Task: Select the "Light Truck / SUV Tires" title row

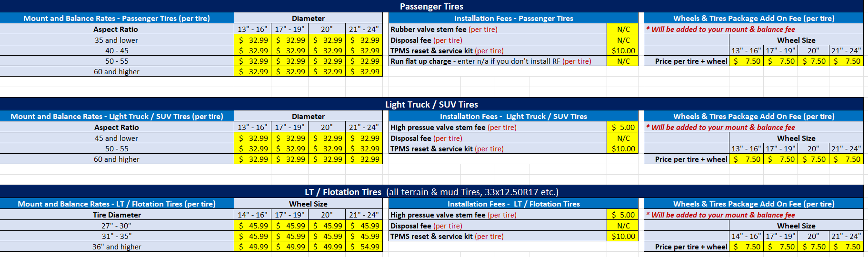Action: [431, 104]
